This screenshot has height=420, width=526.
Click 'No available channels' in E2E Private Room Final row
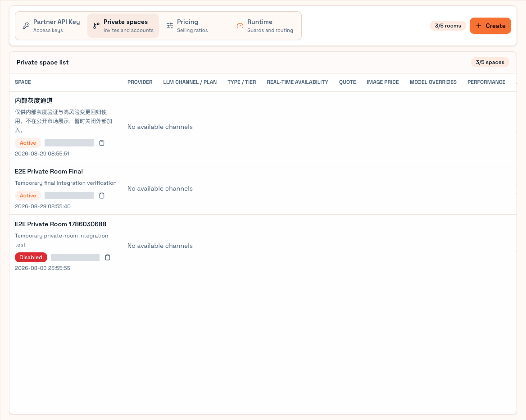click(160, 189)
